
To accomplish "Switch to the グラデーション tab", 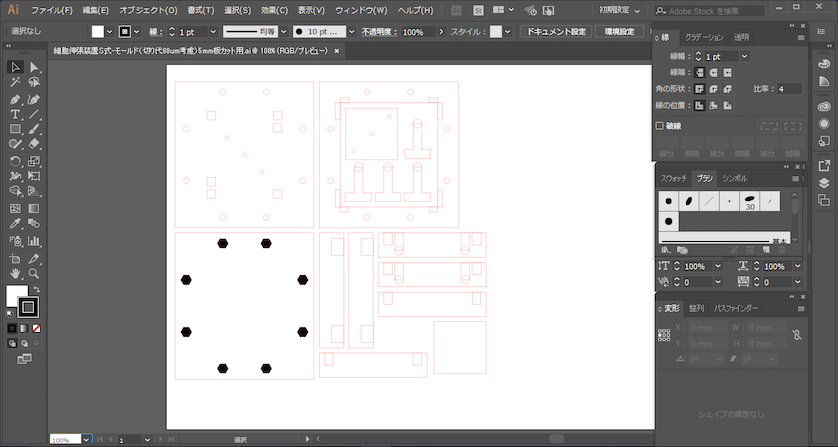I will pyautogui.click(x=703, y=37).
